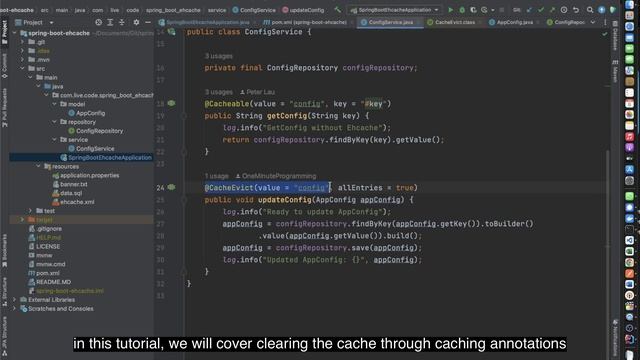The height and width of the screenshot is (360, 640).
Task: Click 'Peter Lau' author hint
Action: pyautogui.click(x=257, y=92)
